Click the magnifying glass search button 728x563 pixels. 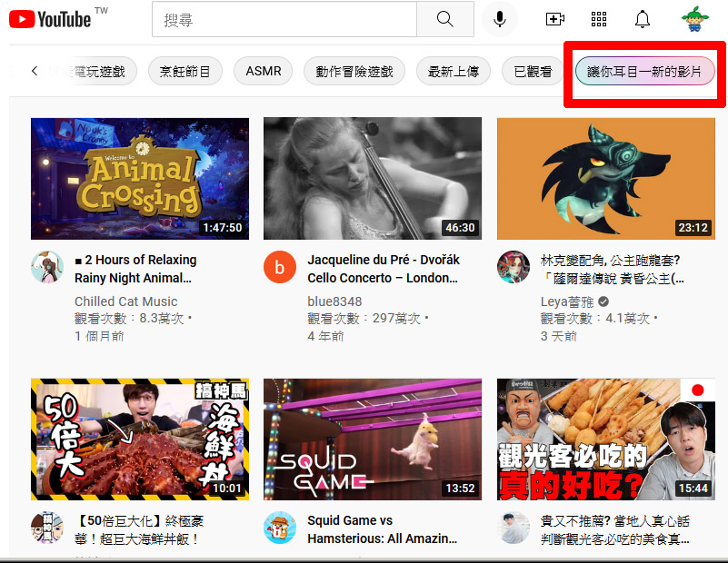tap(444, 19)
